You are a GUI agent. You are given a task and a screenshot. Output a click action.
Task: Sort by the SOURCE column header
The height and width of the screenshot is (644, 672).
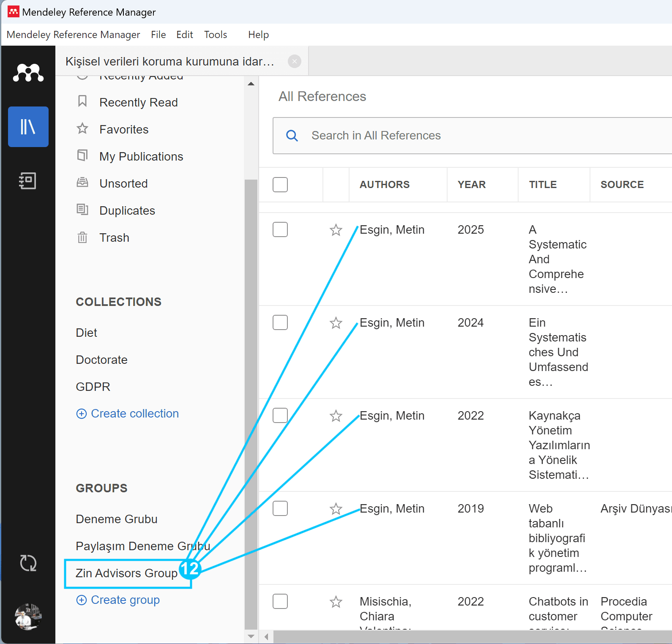[622, 185]
